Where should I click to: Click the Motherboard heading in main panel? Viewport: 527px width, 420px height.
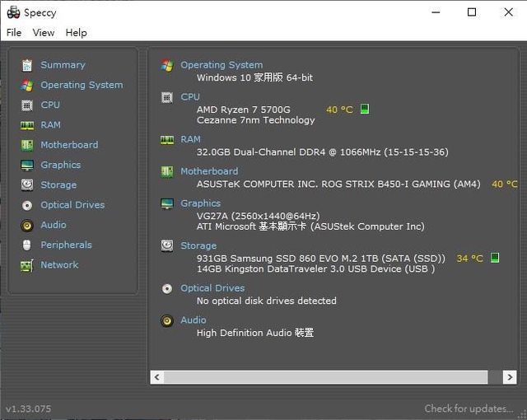point(209,171)
